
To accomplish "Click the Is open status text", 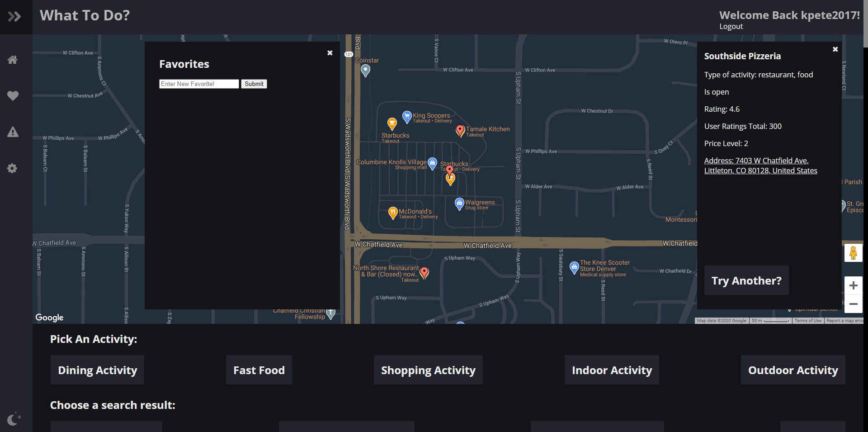I will click(717, 92).
